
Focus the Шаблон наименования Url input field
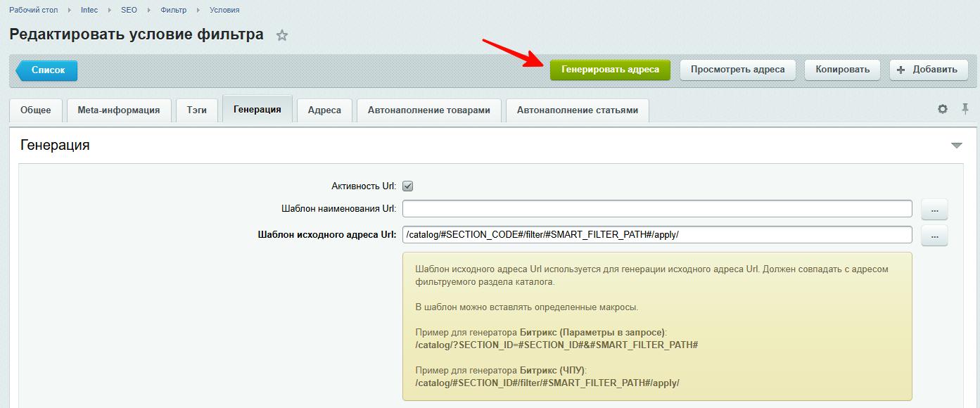pos(657,209)
